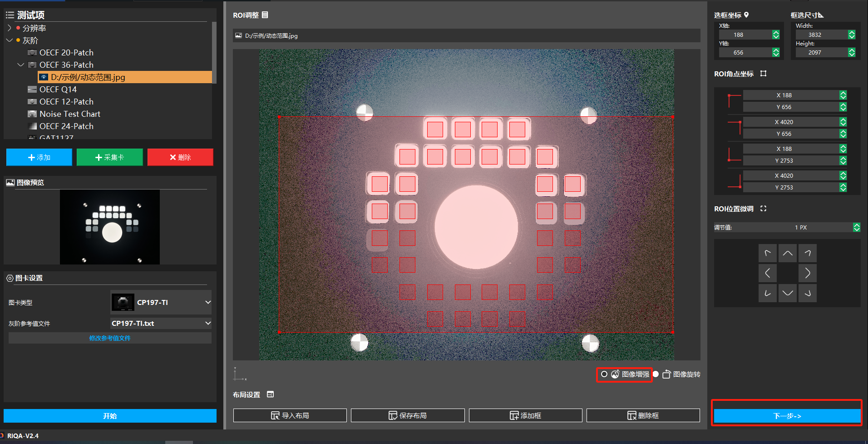Click the image preview thumbnail
This screenshot has height=444, width=868.
[x=110, y=227]
